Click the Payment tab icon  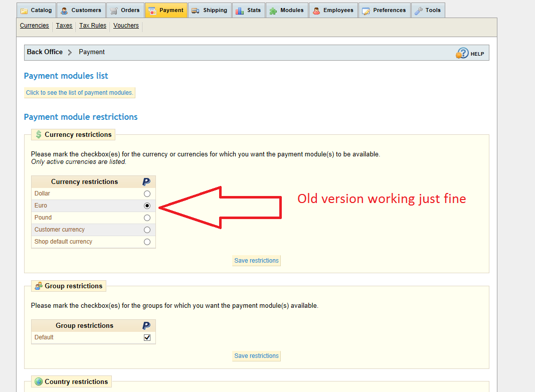pos(152,11)
